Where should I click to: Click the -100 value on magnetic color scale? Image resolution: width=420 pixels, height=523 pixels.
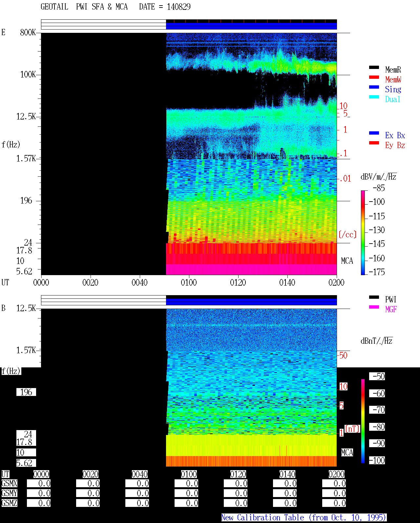pos(377,461)
